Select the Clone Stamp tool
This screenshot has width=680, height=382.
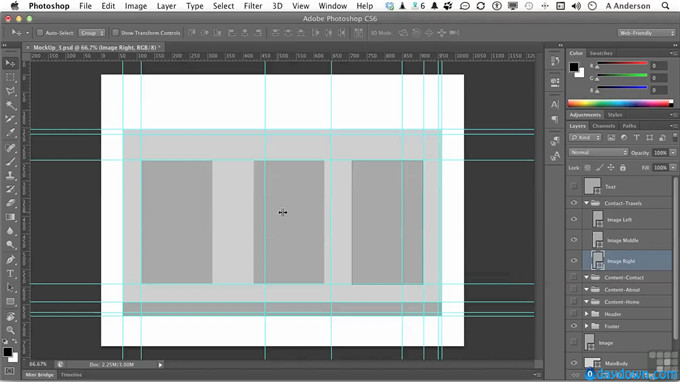point(10,176)
